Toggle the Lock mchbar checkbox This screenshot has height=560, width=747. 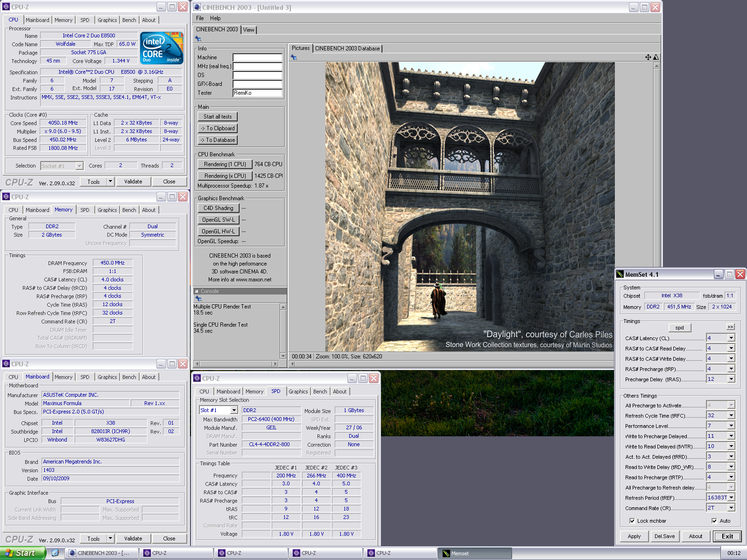point(632,521)
